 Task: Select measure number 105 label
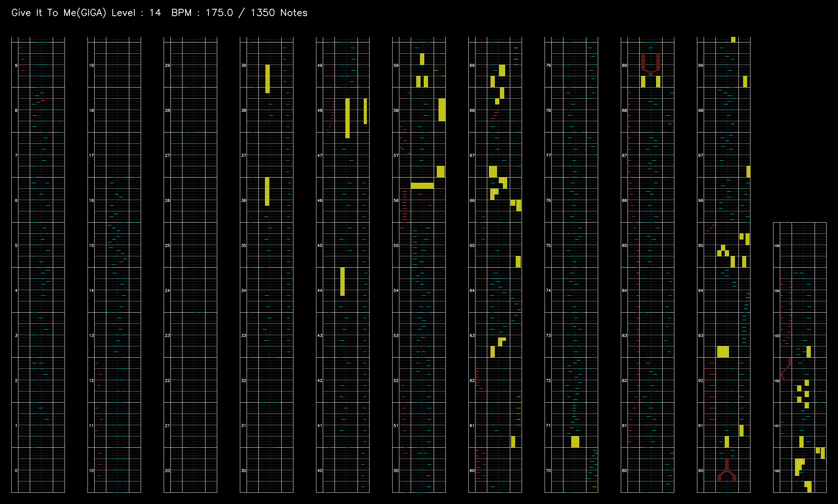point(777,246)
